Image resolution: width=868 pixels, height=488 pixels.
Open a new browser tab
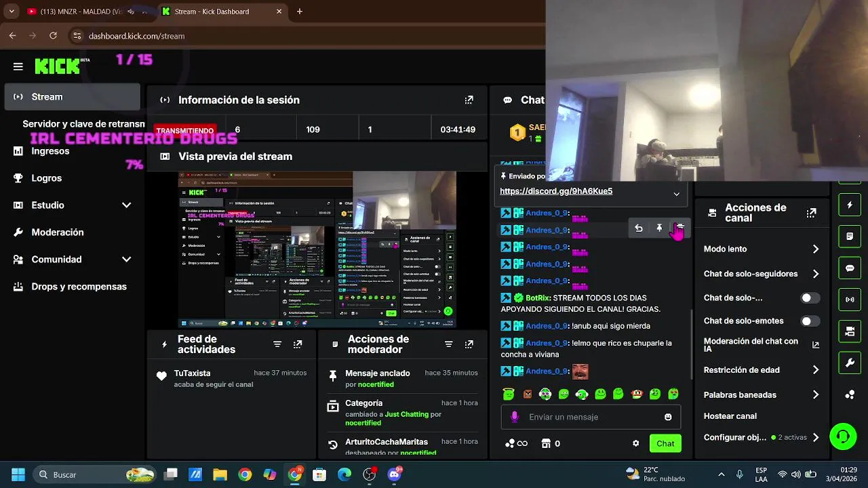[300, 12]
